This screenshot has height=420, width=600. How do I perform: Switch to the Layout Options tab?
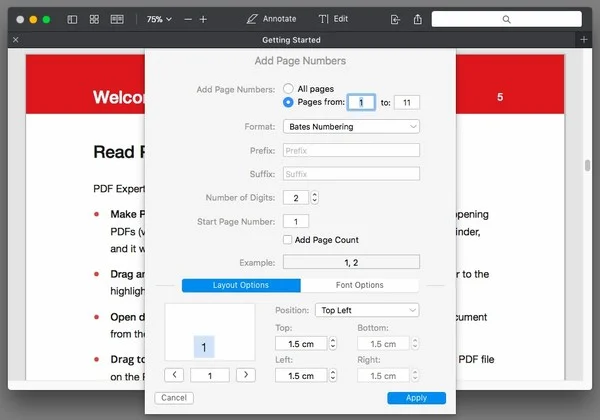click(241, 285)
